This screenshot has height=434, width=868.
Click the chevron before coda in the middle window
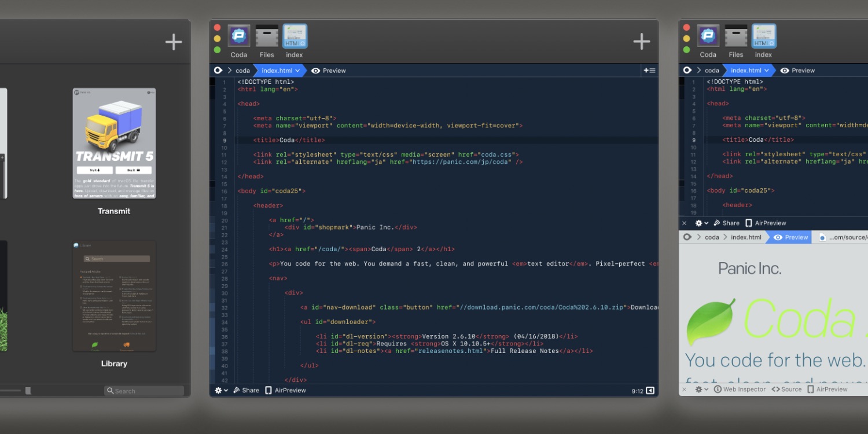coord(229,71)
